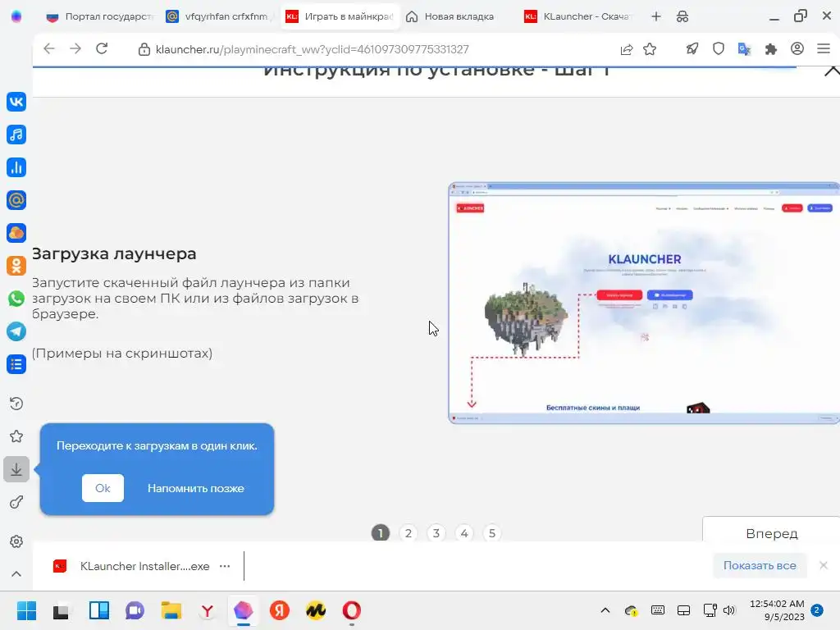
Task: Open the cloud sidebar icon
Action: point(16,233)
